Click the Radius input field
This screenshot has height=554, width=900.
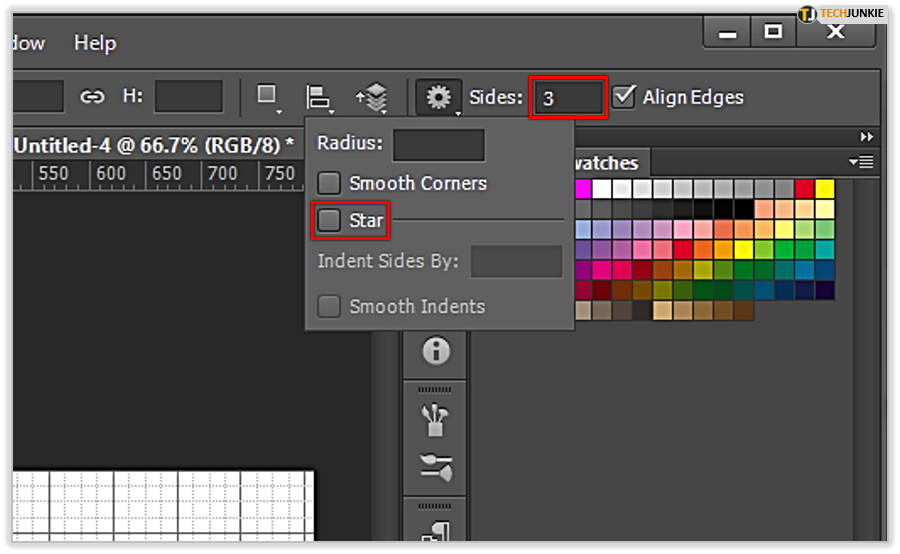(439, 145)
